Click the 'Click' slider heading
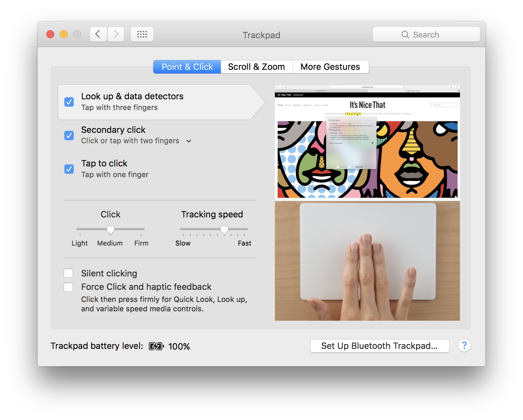Image resolution: width=523 pixels, height=420 pixels. coord(111,214)
